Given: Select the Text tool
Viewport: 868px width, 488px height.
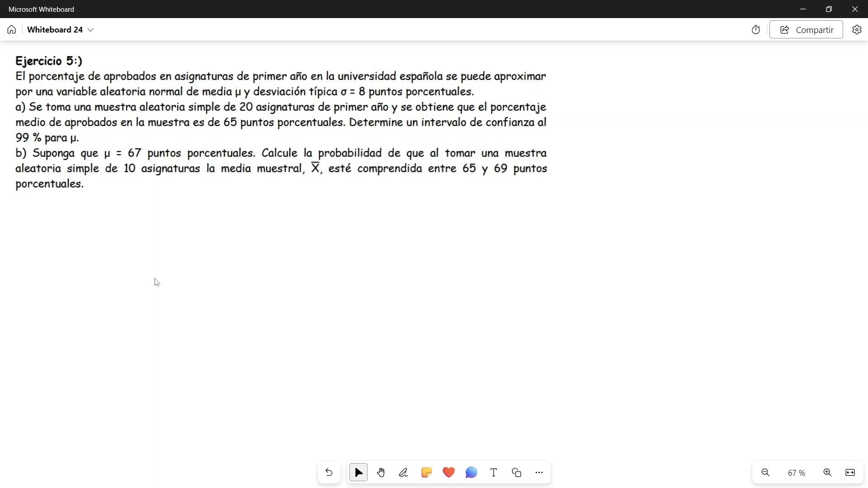Looking at the screenshot, I should [494, 473].
